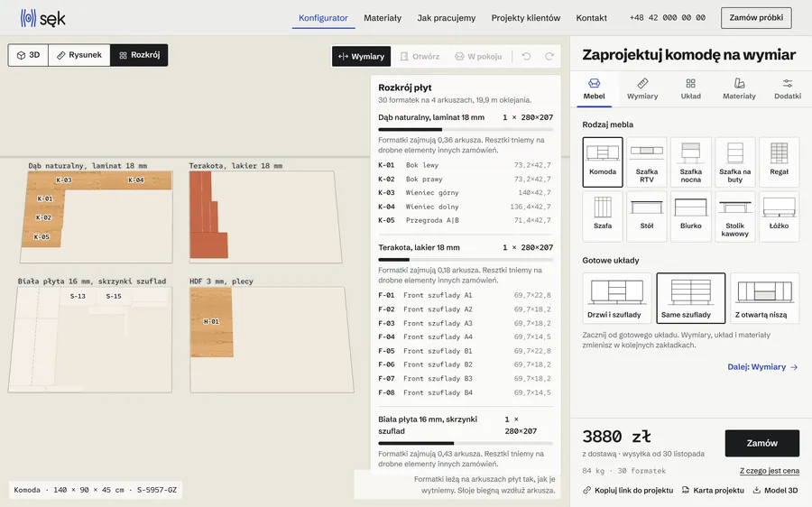The width and height of the screenshot is (812, 507).
Task: Click the Otwórz toolbar button
Action: click(420, 57)
